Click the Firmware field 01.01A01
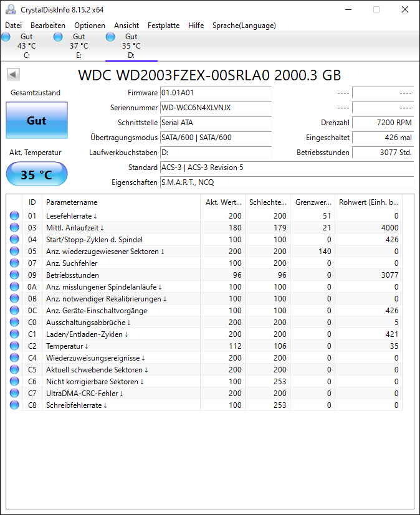 [216, 93]
